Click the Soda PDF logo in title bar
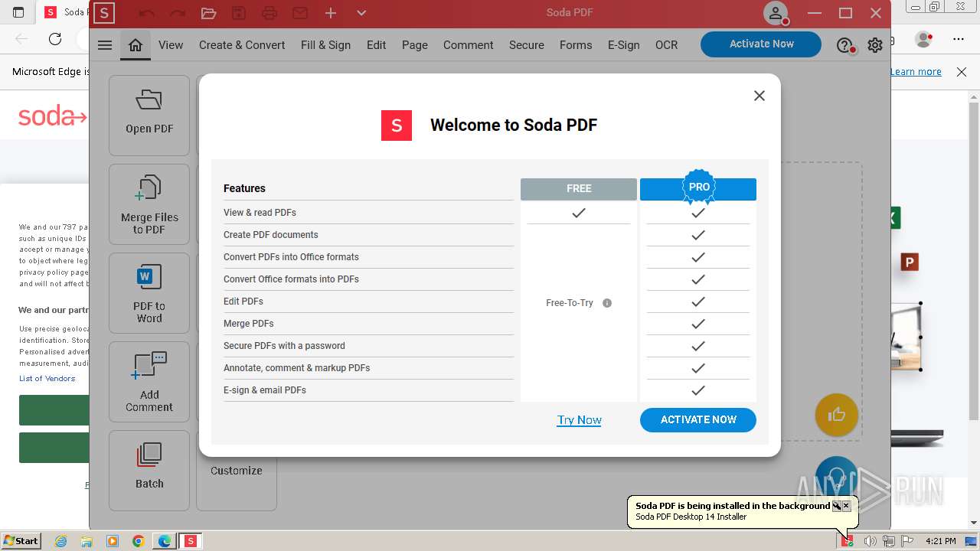 click(x=104, y=13)
